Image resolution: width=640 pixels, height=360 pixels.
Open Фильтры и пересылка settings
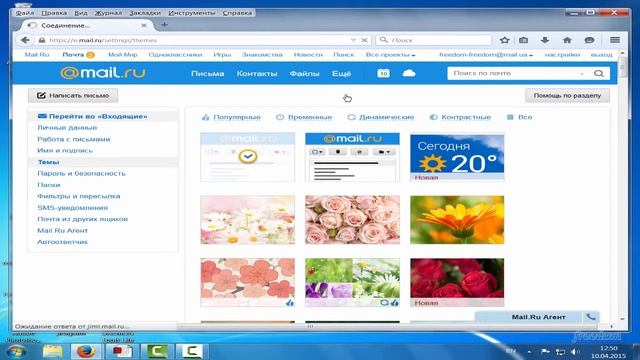(79, 196)
